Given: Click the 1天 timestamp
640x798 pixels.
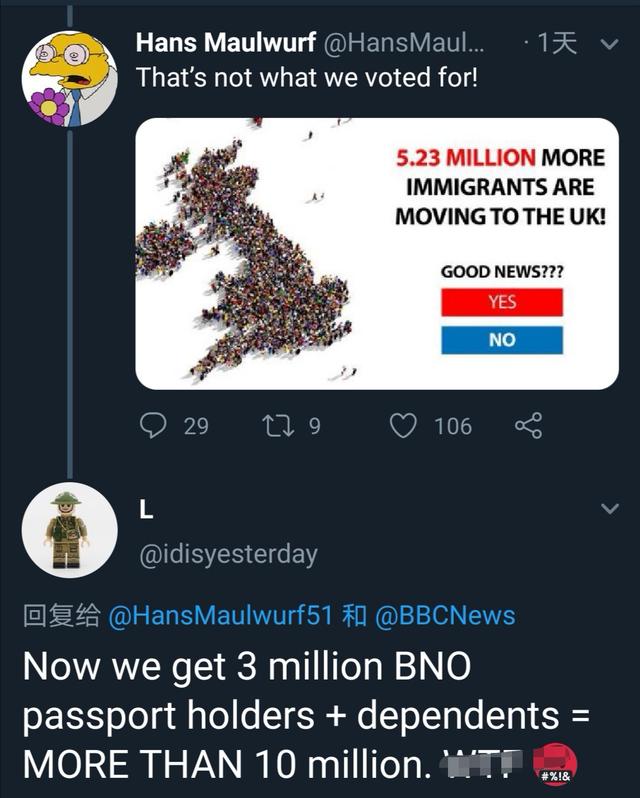Looking at the screenshot, I should click(x=558, y=43).
